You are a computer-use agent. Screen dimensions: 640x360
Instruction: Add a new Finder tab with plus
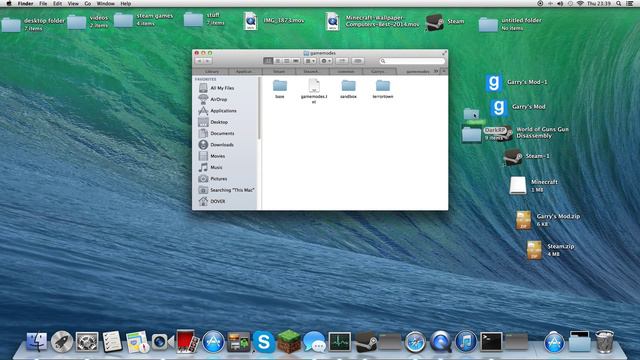click(444, 71)
